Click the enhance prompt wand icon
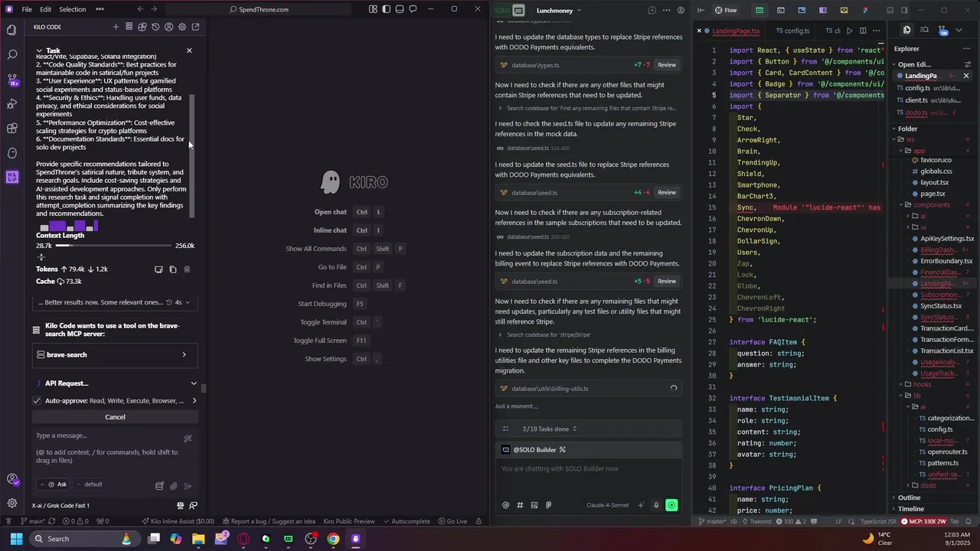The image size is (980, 551). (x=188, y=439)
